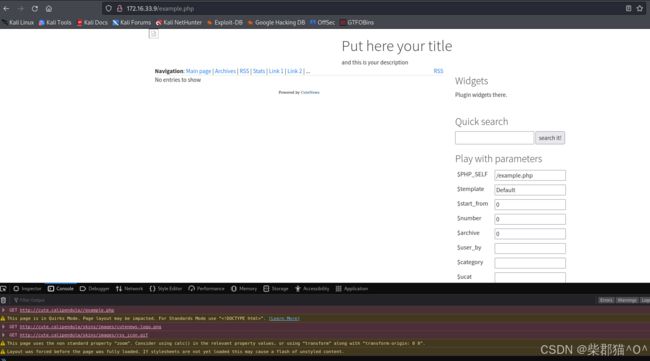Expand the GET rss_icon.gif console entry

pos(3,335)
